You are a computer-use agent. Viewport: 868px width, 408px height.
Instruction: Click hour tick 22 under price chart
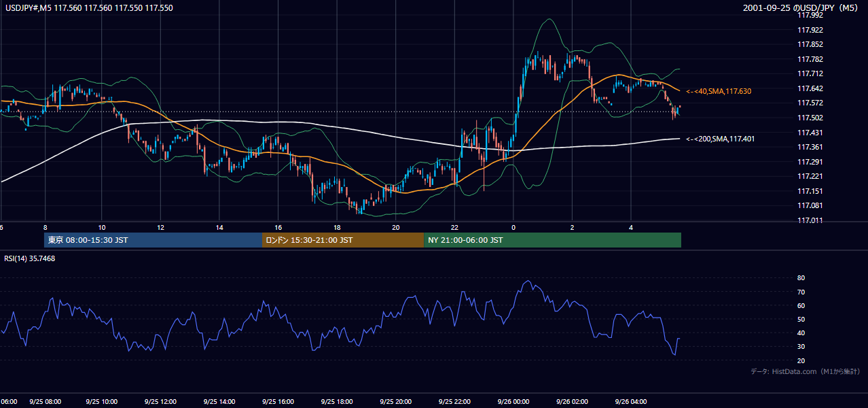click(x=454, y=227)
